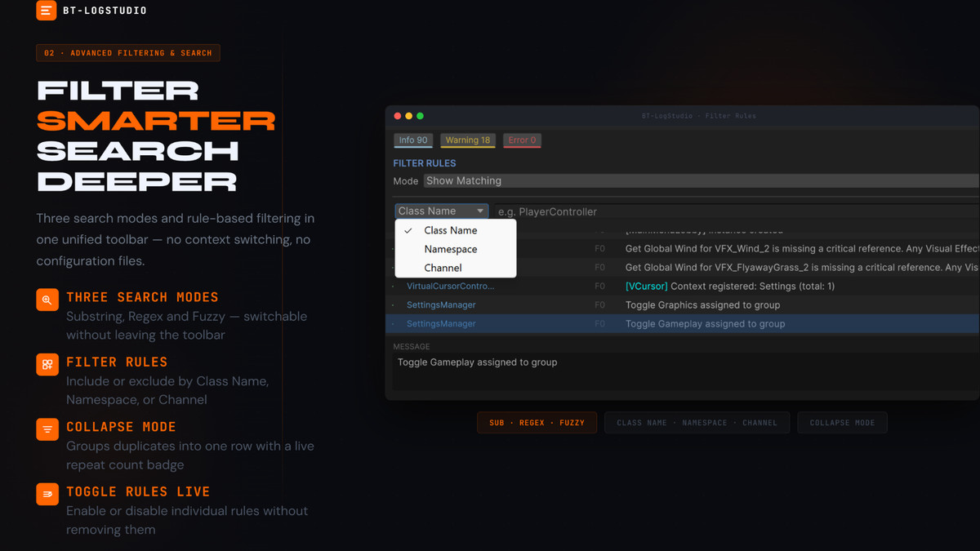
Task: Choose Namespace from the dropdown list
Action: 456,249
